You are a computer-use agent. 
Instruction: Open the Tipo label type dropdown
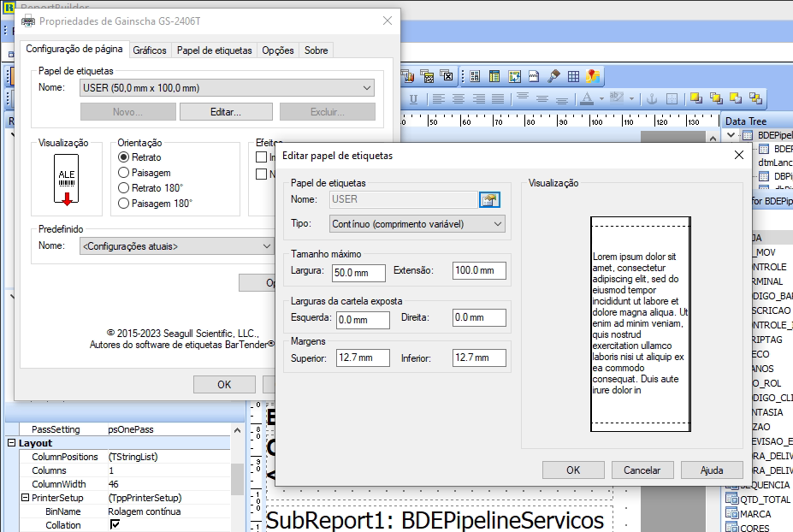click(417, 224)
